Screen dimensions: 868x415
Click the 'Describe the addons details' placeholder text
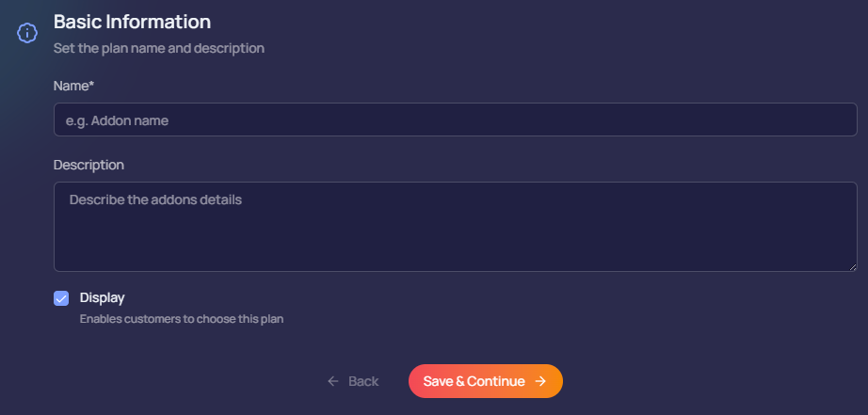click(155, 200)
